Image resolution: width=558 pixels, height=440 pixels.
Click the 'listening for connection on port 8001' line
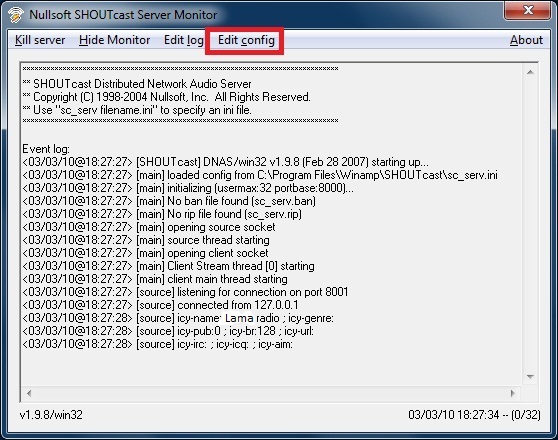[185, 292]
